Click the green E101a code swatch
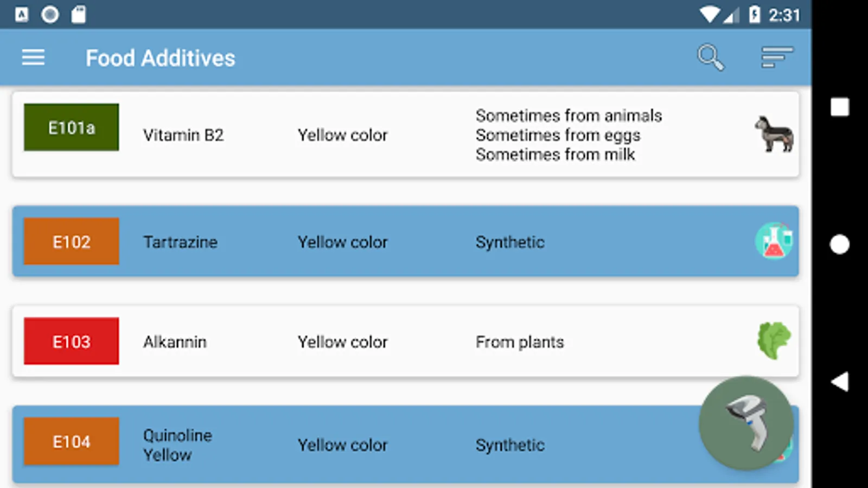Image resolution: width=868 pixels, height=488 pixels. coord(72,127)
